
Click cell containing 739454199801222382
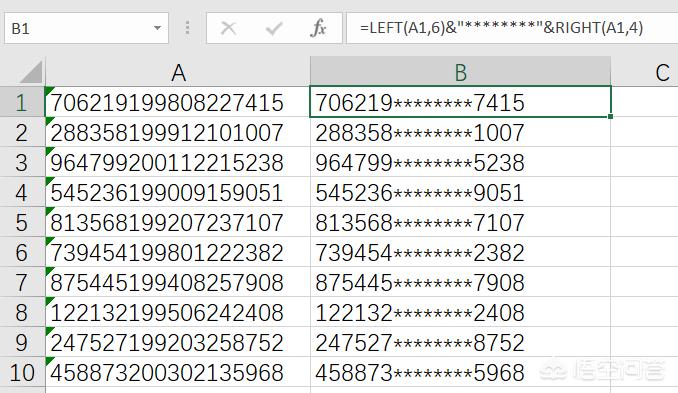178,252
